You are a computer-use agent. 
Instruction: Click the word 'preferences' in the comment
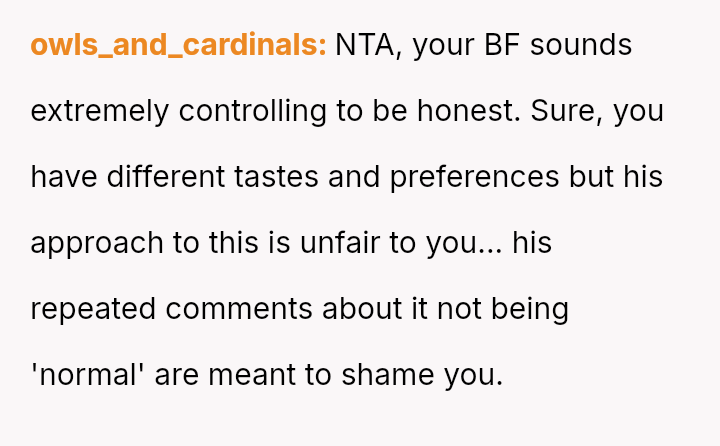475,177
